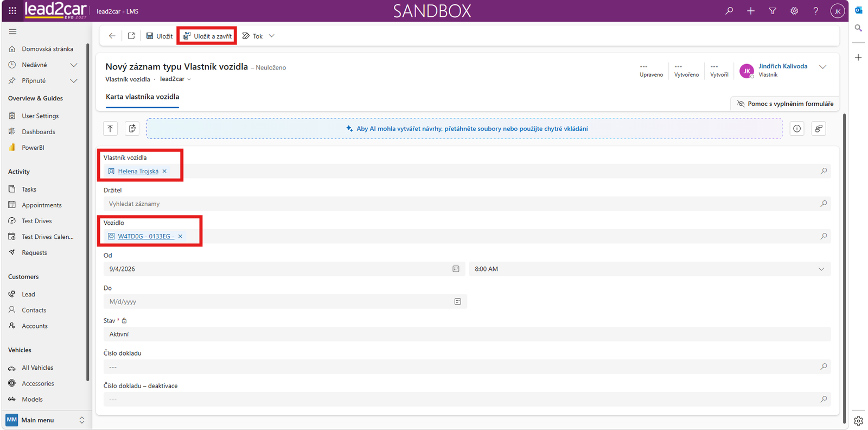Click the info circle icon

click(x=797, y=129)
